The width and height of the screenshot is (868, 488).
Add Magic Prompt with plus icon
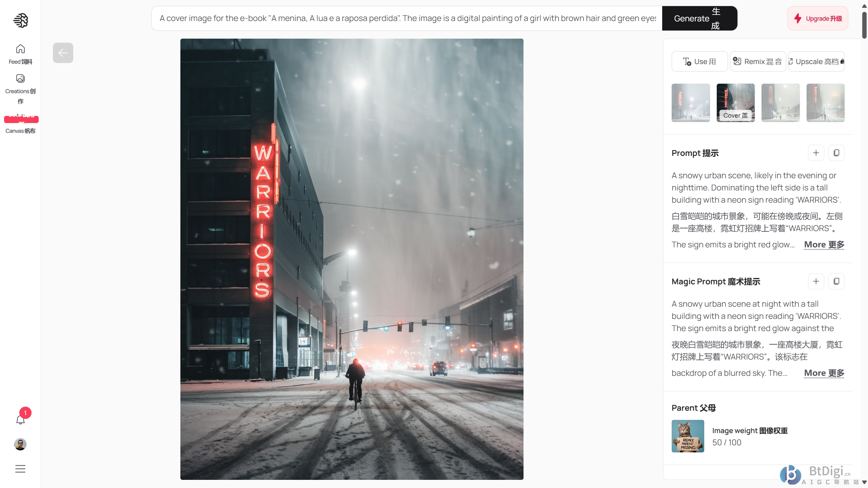[x=816, y=281]
